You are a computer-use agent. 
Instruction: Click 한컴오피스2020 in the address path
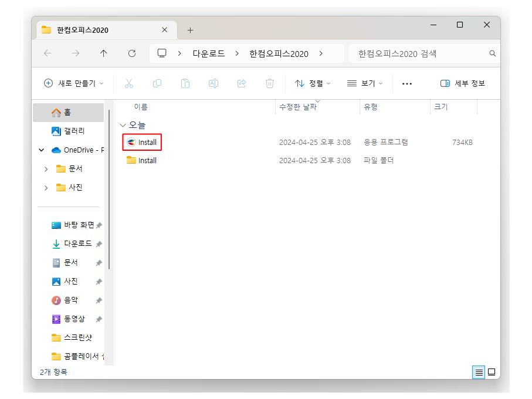click(279, 53)
